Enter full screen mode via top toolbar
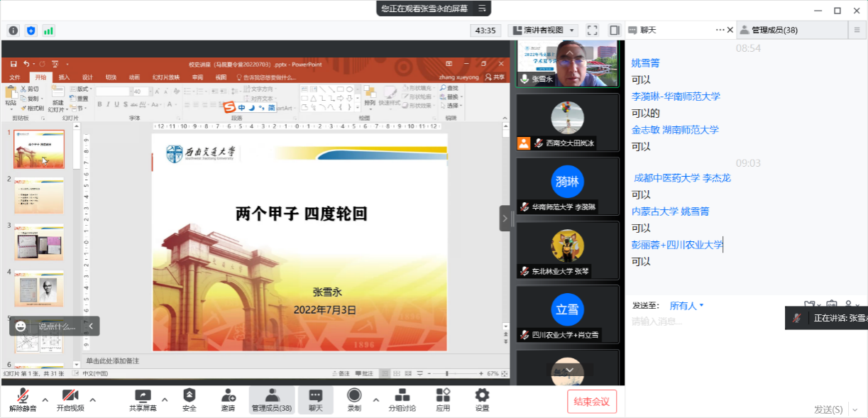The width and height of the screenshot is (868, 418). tap(593, 31)
